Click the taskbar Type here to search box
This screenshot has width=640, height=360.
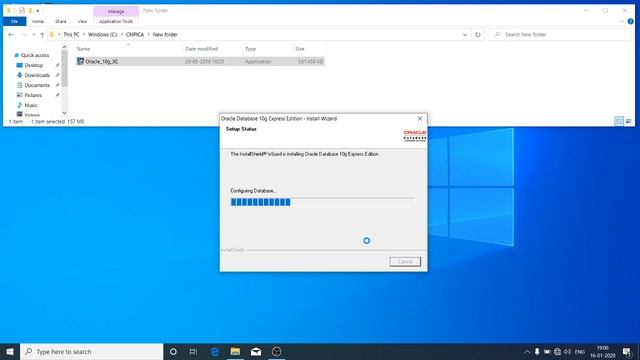click(x=91, y=351)
